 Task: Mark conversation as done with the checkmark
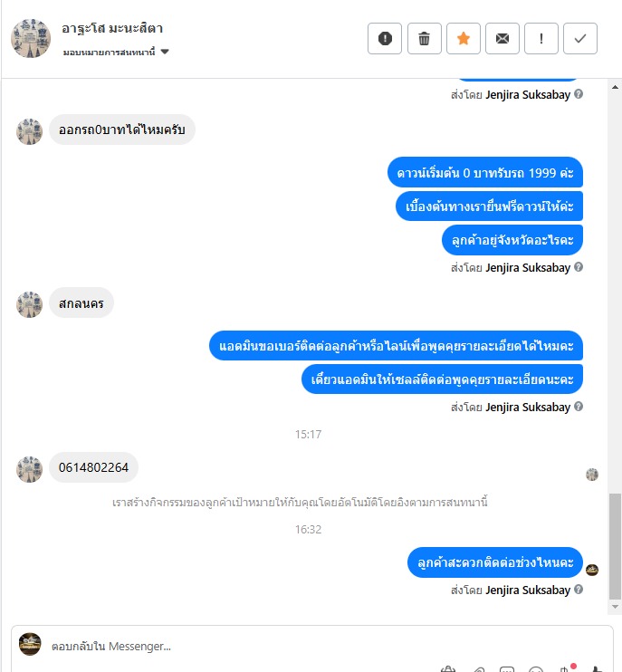(580, 39)
